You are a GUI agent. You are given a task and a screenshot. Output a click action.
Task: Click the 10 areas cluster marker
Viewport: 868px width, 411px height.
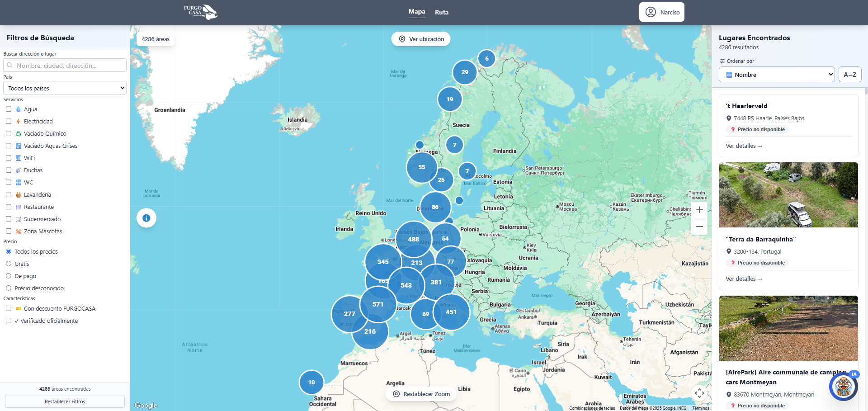pyautogui.click(x=311, y=382)
